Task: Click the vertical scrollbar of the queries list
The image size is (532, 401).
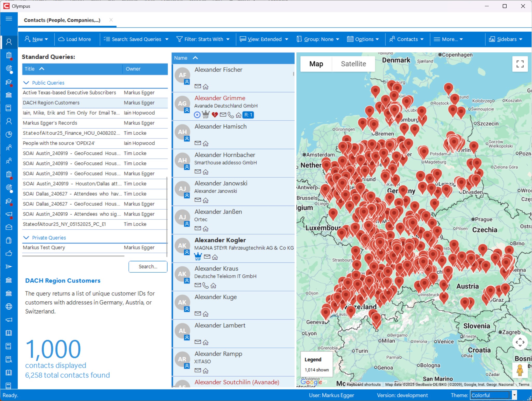Action: coord(167,217)
